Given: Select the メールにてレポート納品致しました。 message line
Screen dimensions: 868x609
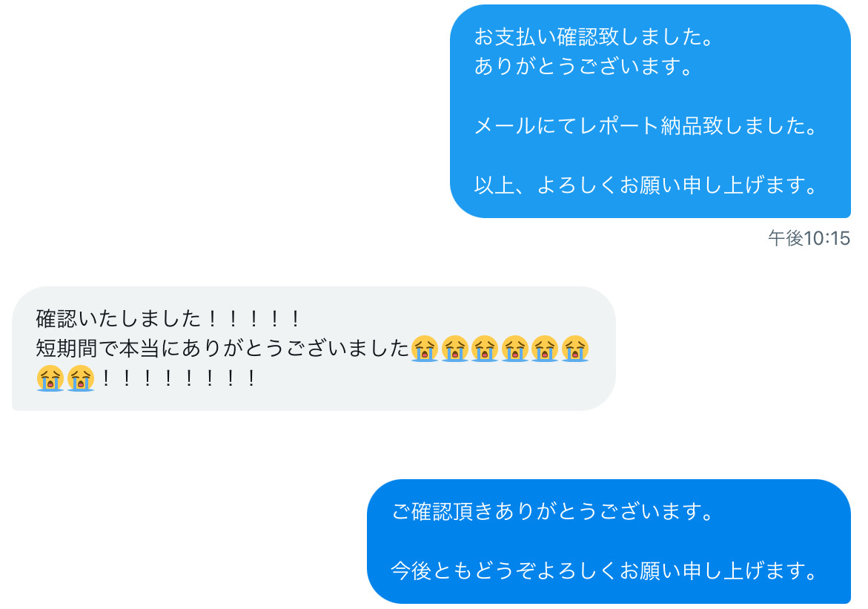Looking at the screenshot, I should click(646, 126).
